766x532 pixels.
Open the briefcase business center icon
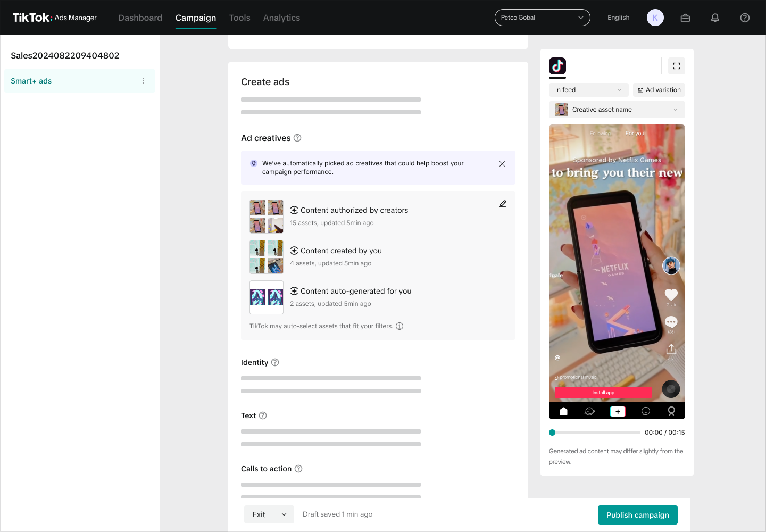coord(685,18)
